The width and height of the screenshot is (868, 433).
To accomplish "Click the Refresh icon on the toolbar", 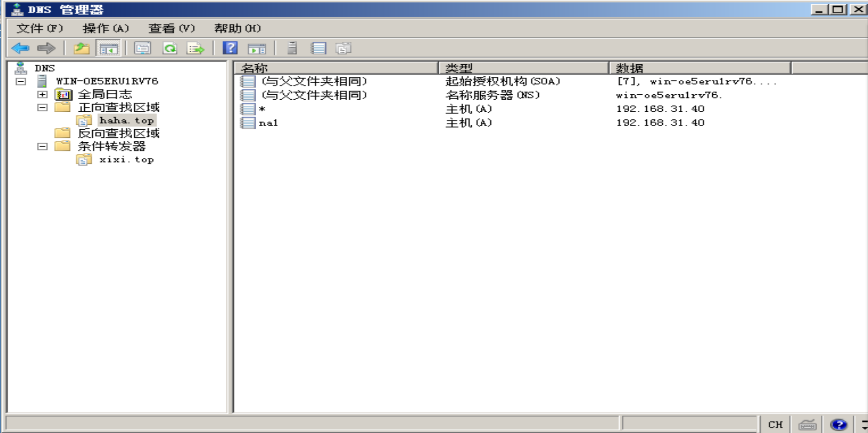I will (170, 48).
